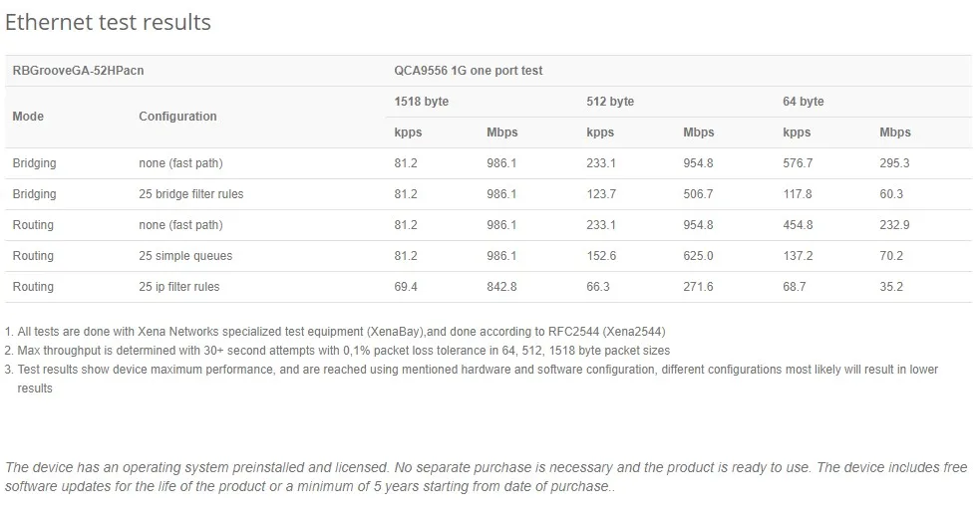The image size is (980, 518).
Task: Select the "64 byte" column group header
Action: point(804,102)
